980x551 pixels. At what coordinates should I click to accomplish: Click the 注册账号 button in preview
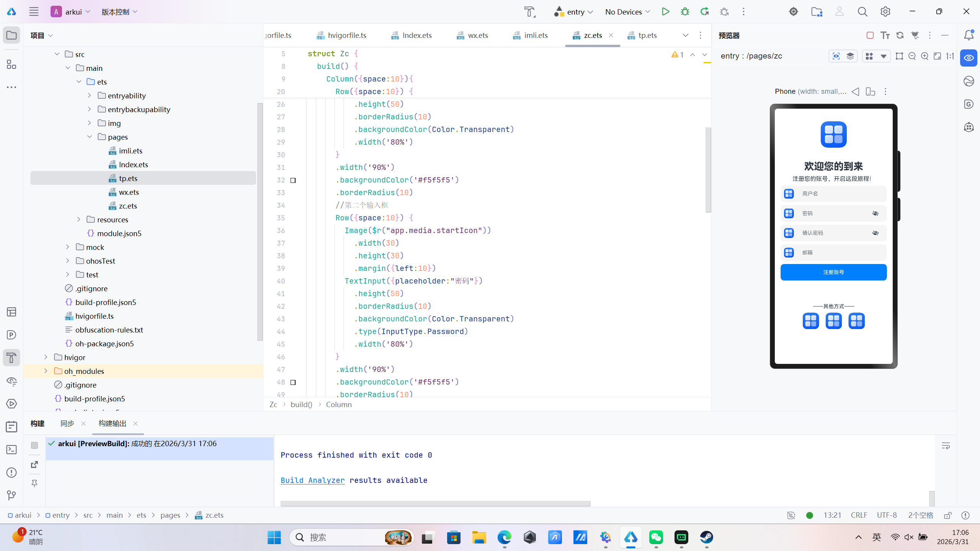[833, 272]
